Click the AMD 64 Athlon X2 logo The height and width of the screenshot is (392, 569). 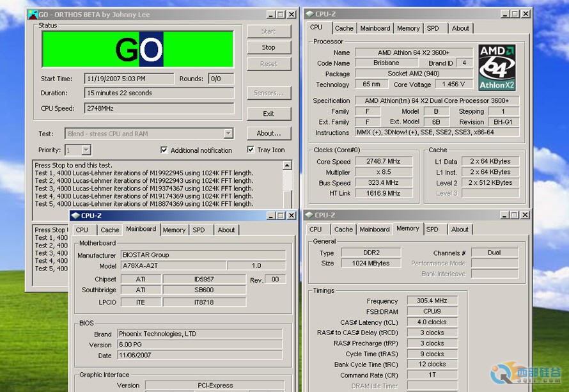point(497,68)
